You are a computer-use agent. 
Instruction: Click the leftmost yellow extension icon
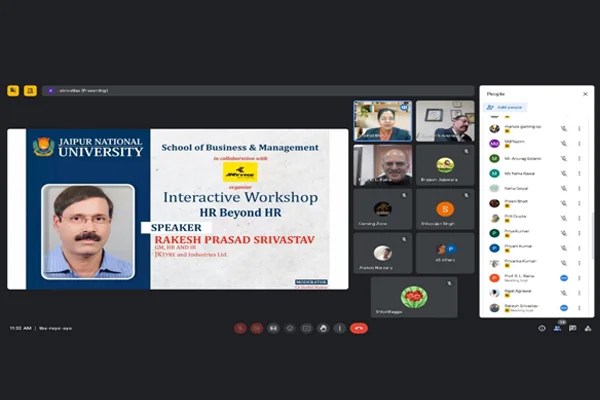click(13, 91)
